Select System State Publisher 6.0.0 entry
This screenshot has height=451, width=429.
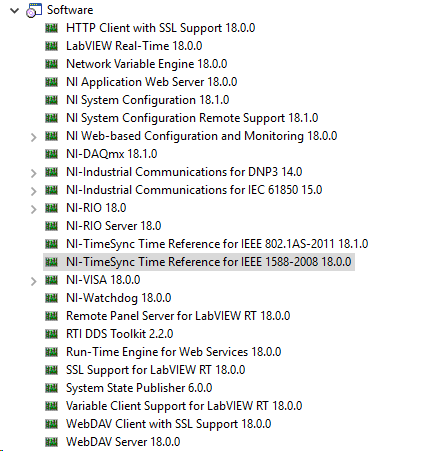pos(139,388)
